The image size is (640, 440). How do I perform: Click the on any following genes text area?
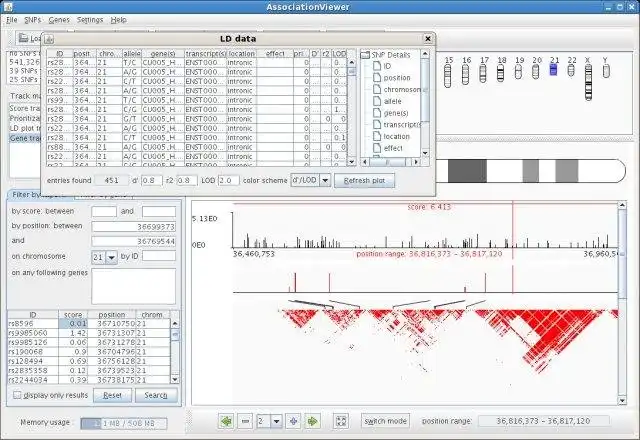pos(134,286)
